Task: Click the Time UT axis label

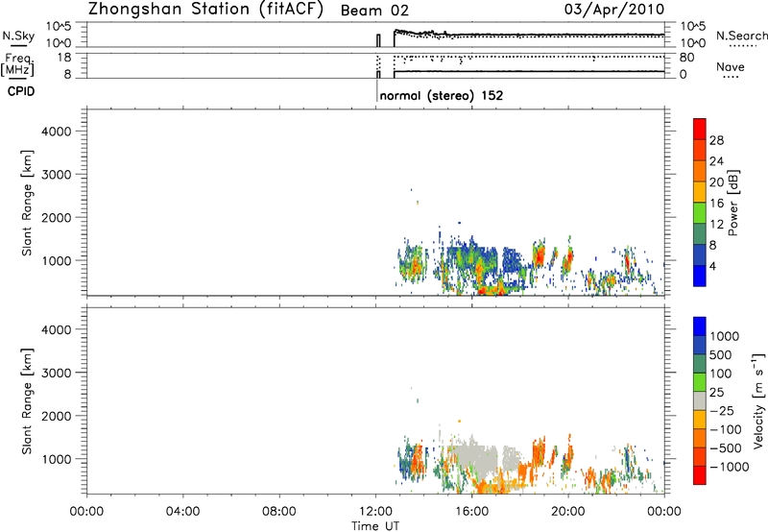Action: [x=375, y=525]
